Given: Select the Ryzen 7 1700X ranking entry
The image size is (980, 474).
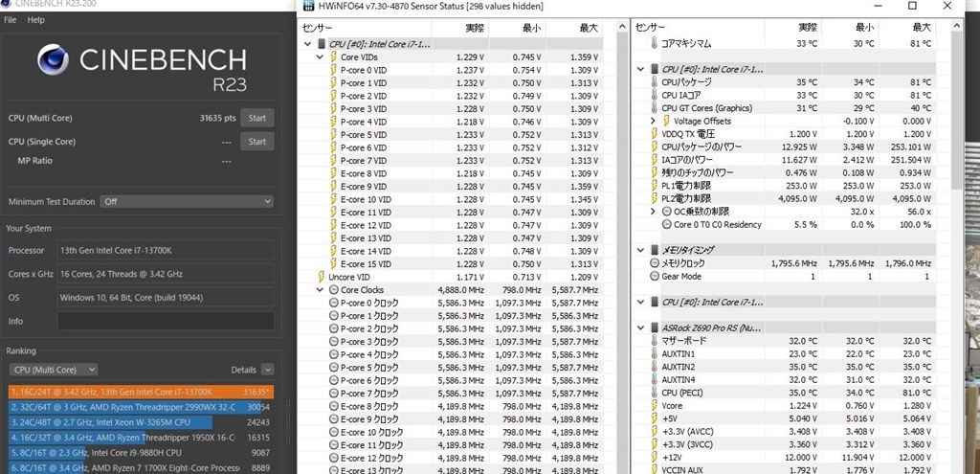Looking at the screenshot, I should click(x=142, y=467).
